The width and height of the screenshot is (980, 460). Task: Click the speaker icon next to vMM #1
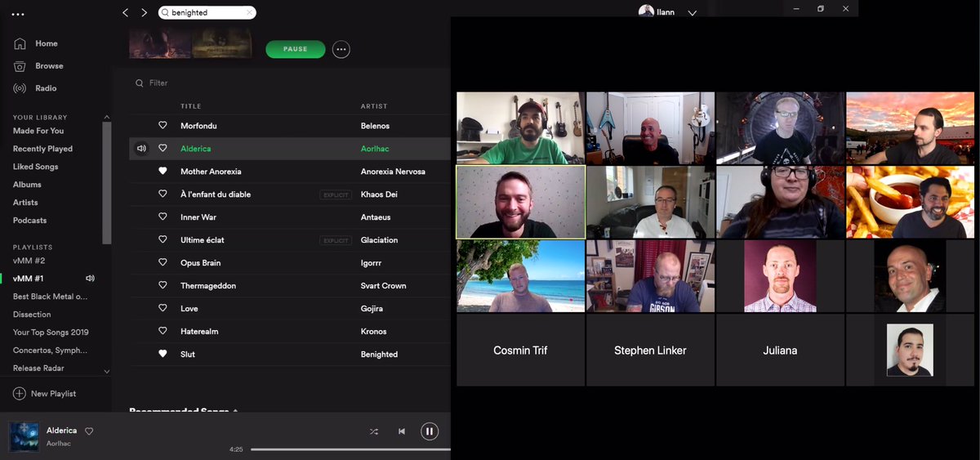(90, 279)
